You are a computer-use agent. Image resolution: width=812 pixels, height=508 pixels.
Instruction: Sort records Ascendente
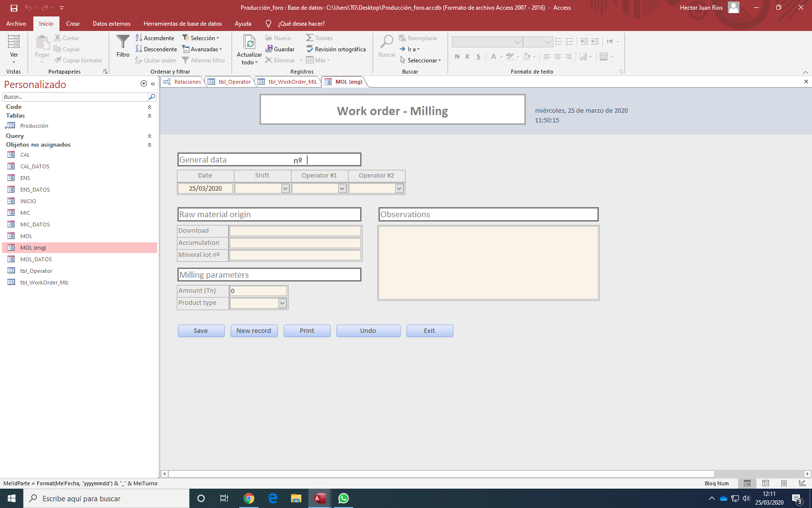click(x=155, y=38)
